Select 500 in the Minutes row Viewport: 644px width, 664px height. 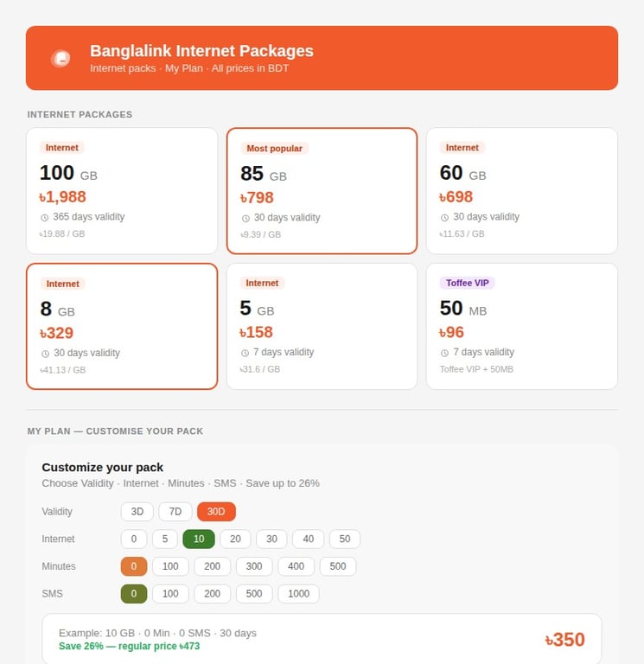pyautogui.click(x=338, y=566)
